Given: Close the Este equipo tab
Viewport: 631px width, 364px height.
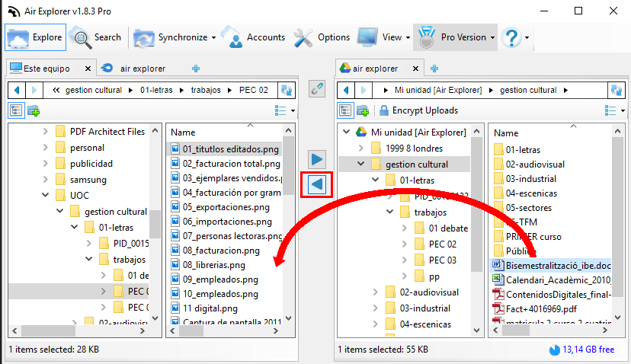Looking at the screenshot, I should coord(88,69).
